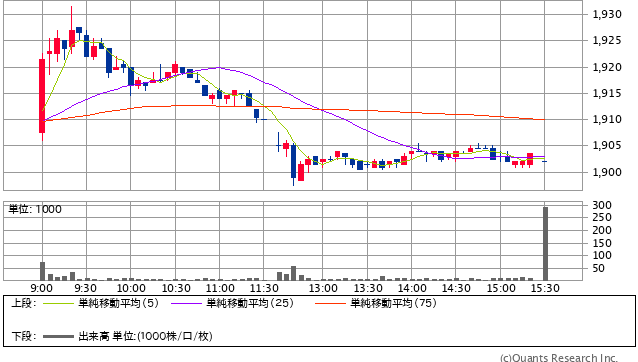Click the tall 15:30 closing volume bar
This screenshot has width=638, height=362.
click(545, 244)
